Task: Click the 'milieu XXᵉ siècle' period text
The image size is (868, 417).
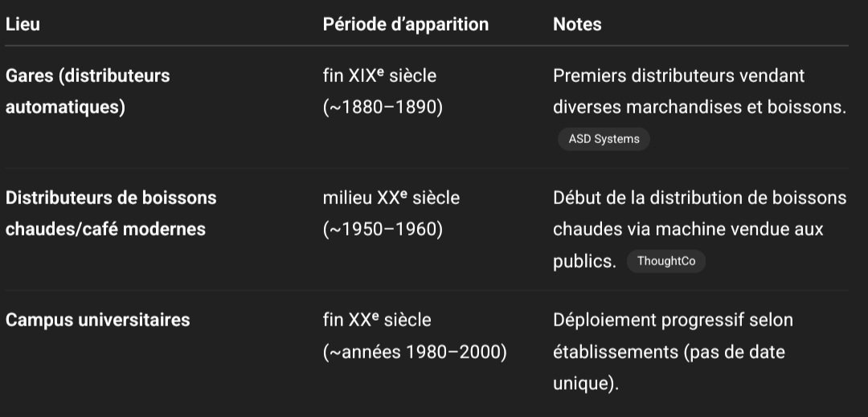Action: (x=391, y=197)
